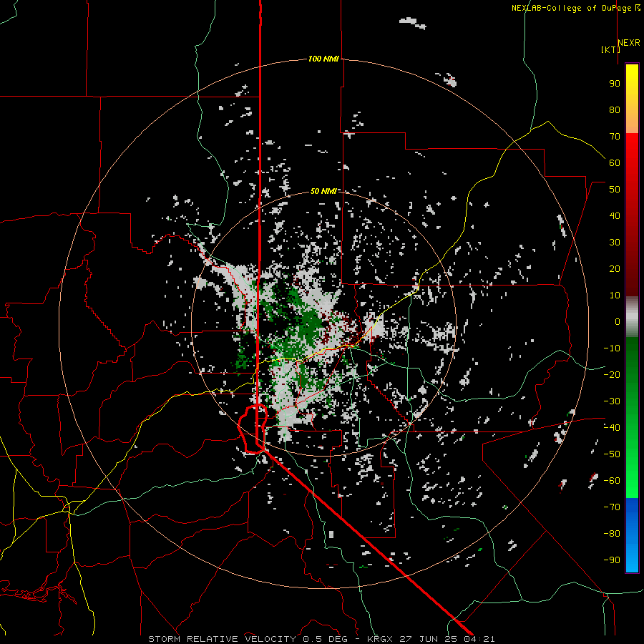
Task: Click the KRGX station identifier
Action: pos(381,639)
